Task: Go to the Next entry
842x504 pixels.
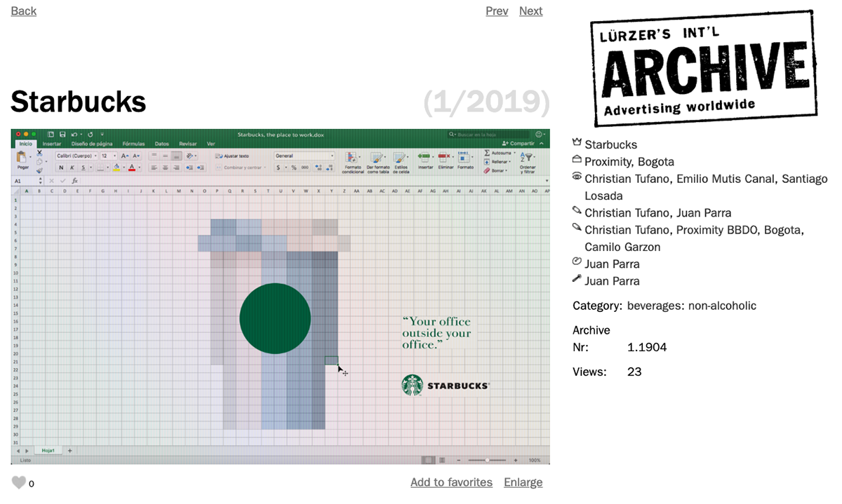Action: 530,11
